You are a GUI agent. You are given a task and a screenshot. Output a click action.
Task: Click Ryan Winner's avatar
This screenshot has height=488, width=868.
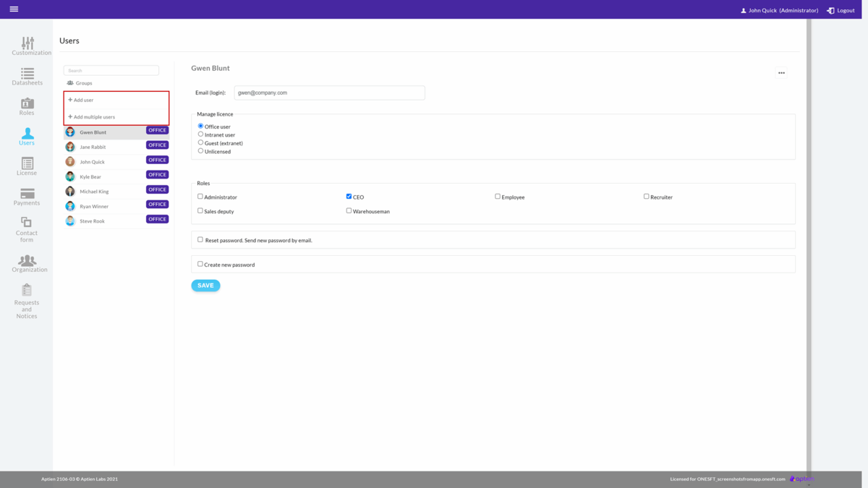[x=70, y=206]
